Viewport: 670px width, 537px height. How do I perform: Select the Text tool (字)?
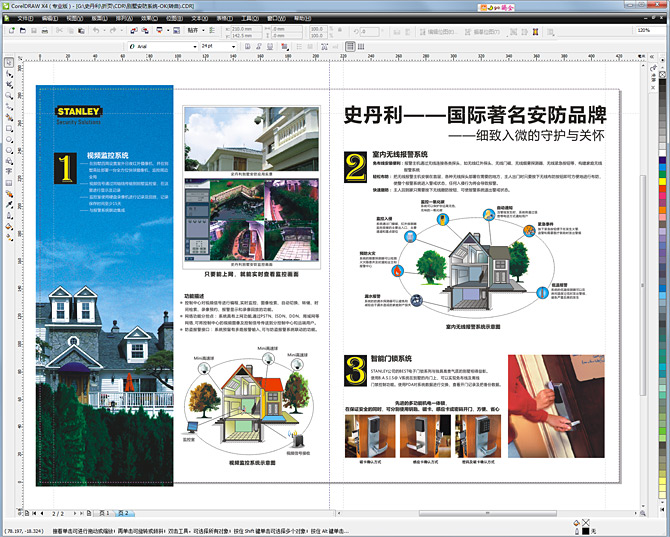(9, 172)
